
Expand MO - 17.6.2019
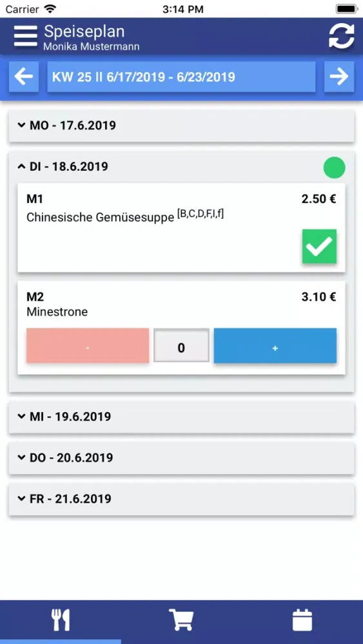coord(181,126)
